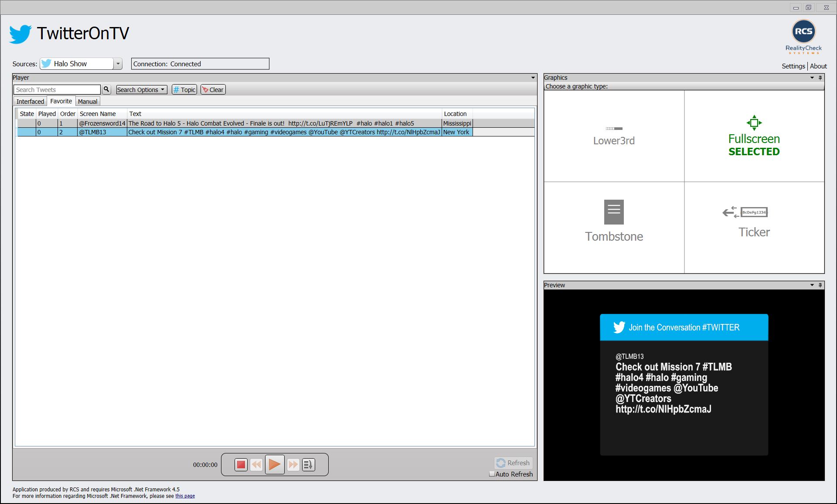Viewport: 837px width, 504px height.
Task: Click the Mississippi location cell
Action: click(x=457, y=123)
